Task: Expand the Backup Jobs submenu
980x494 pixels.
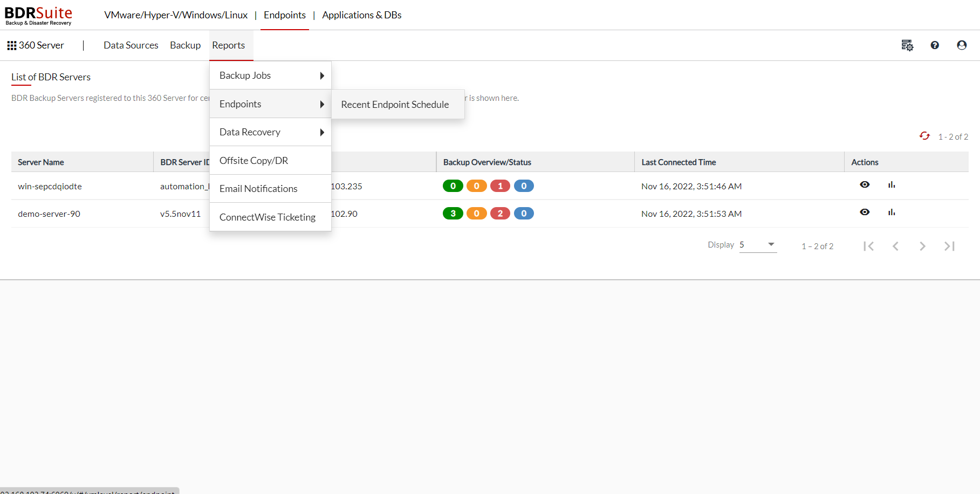Action: (x=270, y=76)
